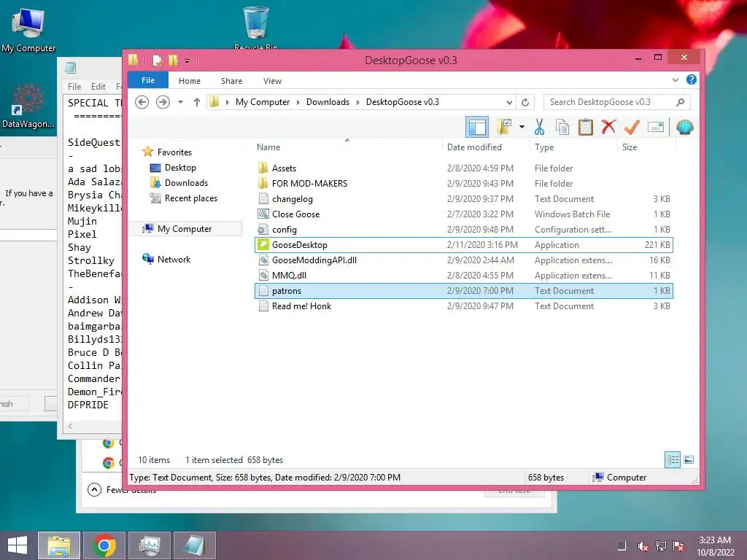This screenshot has height=560, width=747.
Task: Open Task Manager taskbar icon
Action: click(x=150, y=545)
